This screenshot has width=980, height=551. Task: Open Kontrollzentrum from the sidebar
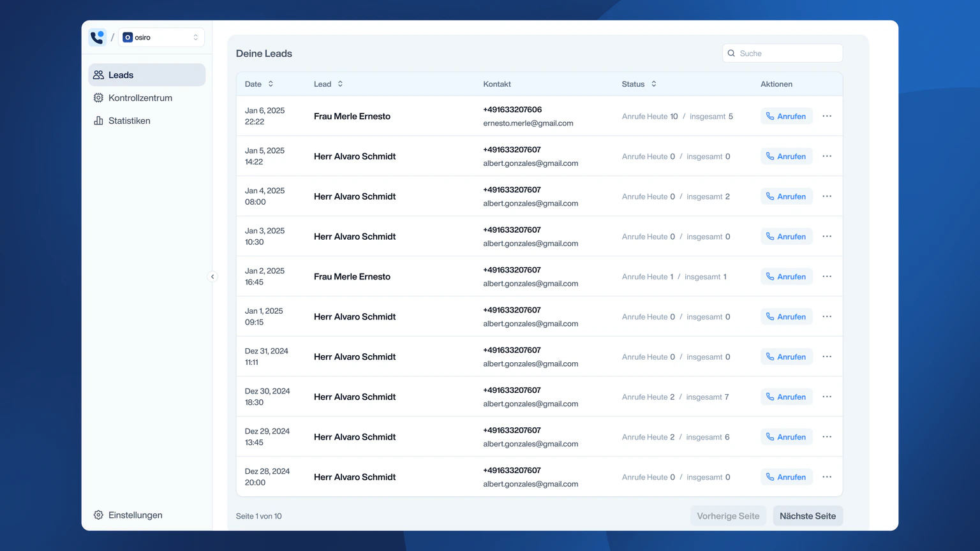pos(140,98)
